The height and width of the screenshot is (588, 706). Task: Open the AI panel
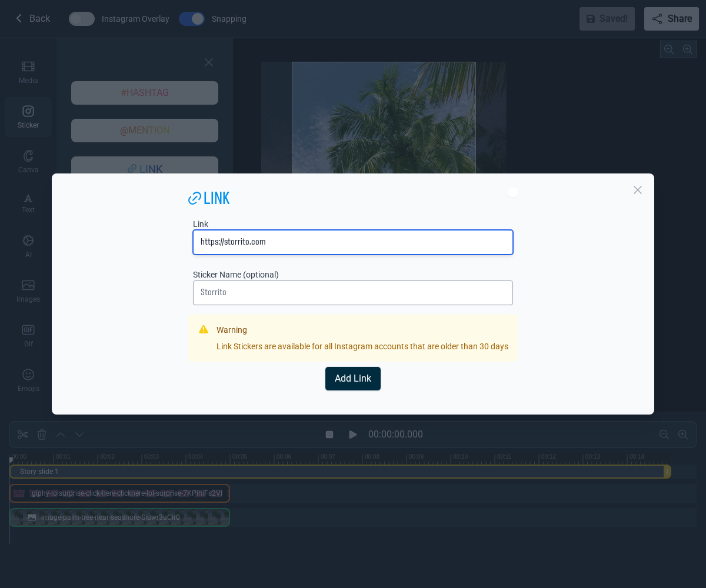click(x=28, y=246)
